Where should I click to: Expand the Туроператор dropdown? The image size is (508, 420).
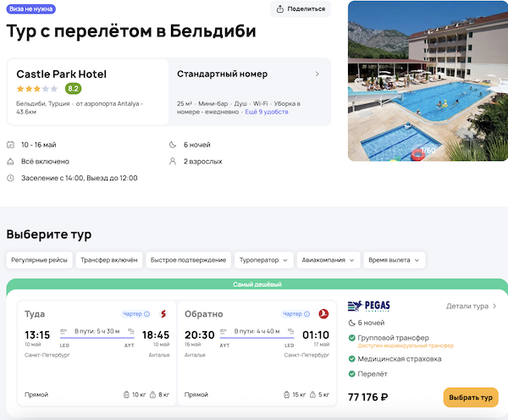264,260
